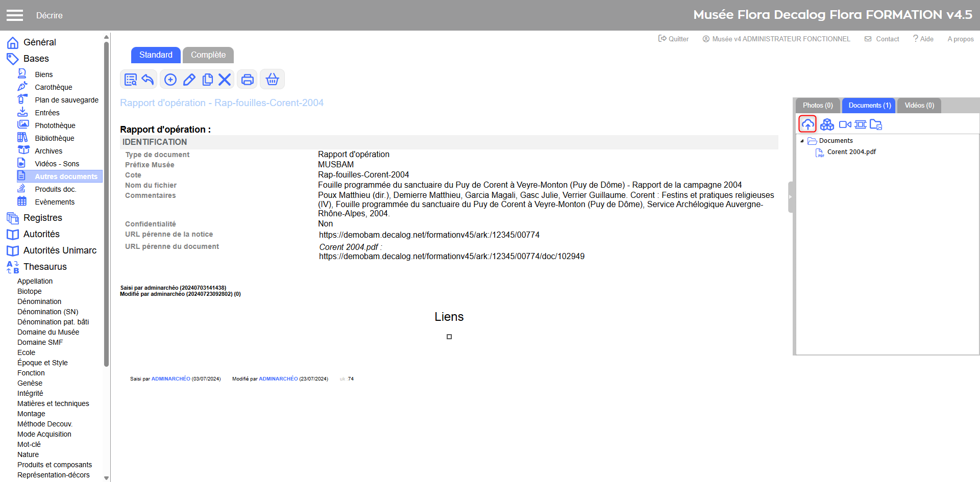Open the Registres section
The width and height of the screenshot is (980, 482).
(x=34, y=218)
